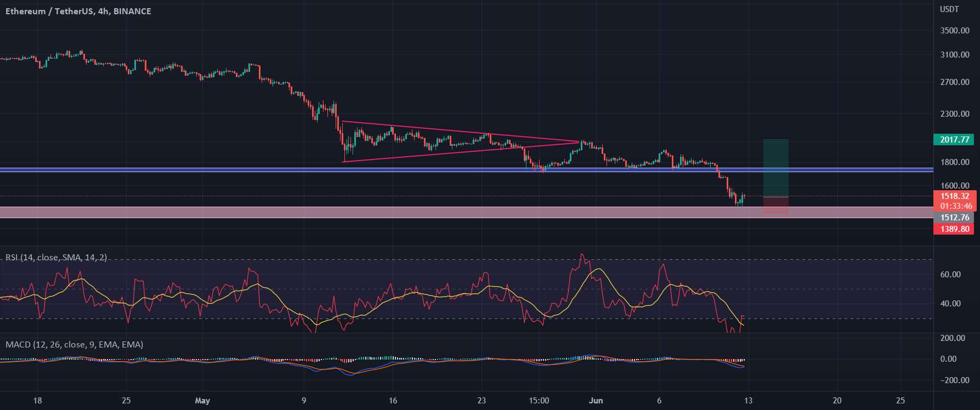Click the red 1389.80 stop price label
The width and height of the screenshot is (980, 410).
(954, 229)
